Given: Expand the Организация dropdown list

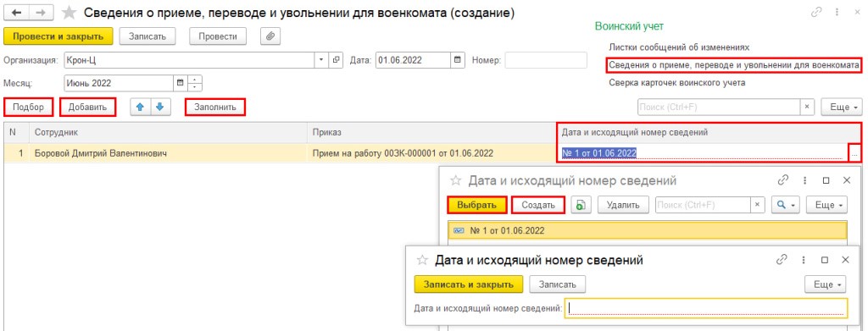Looking at the screenshot, I should pyautogui.click(x=321, y=60).
